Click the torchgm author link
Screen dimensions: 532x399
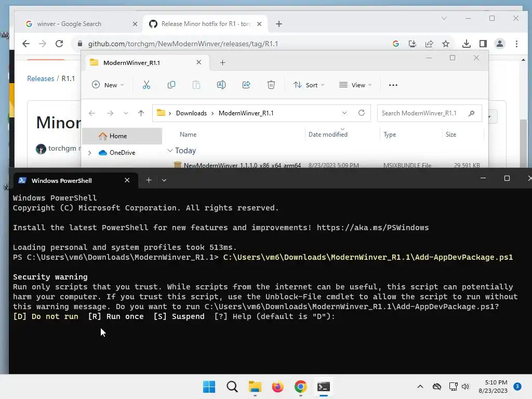pos(62,148)
